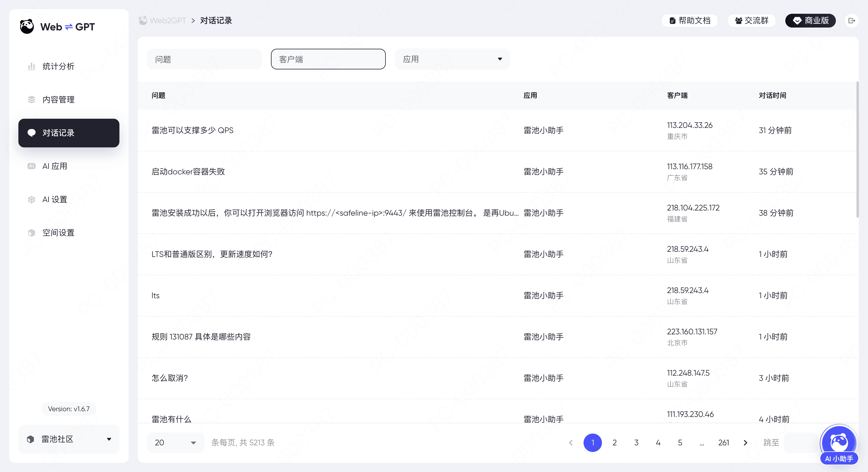Click the chat bubble icon beside 对话记录

(31, 133)
